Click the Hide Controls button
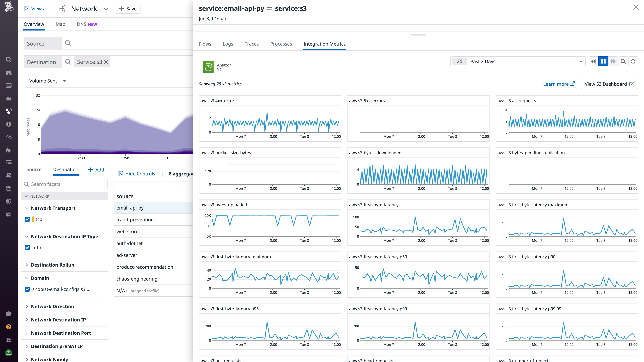Viewport: 644px width, 362px height. click(137, 173)
